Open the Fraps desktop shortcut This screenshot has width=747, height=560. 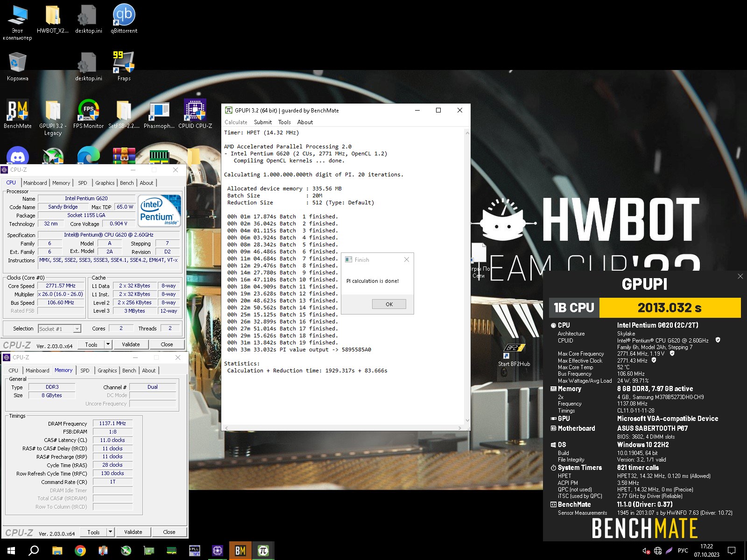pos(124,66)
